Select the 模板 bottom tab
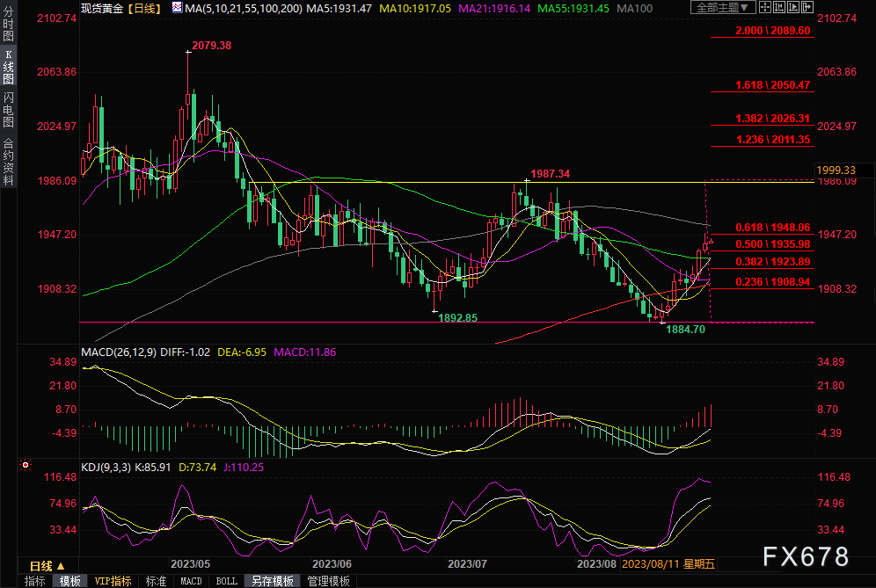Viewport: 876px width, 588px height. [69, 581]
